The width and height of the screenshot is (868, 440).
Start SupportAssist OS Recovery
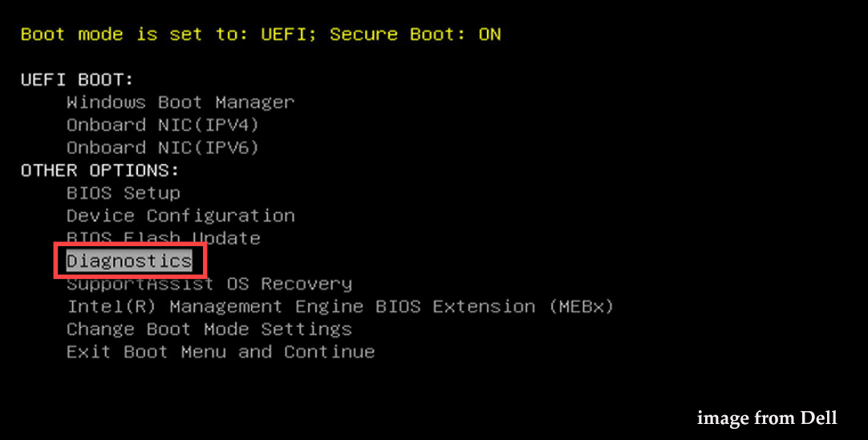point(209,284)
